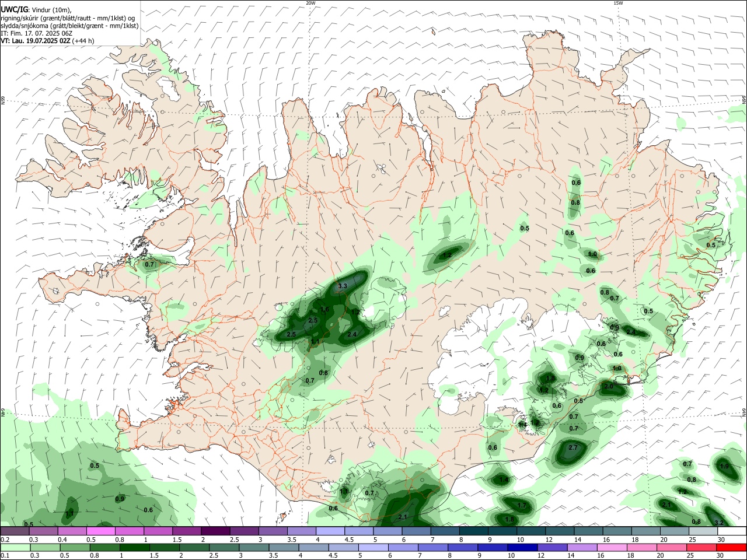The height and width of the screenshot is (560, 747).
Task: Click the white swatch labeled 30 in the snow scale
Action: 732,530
